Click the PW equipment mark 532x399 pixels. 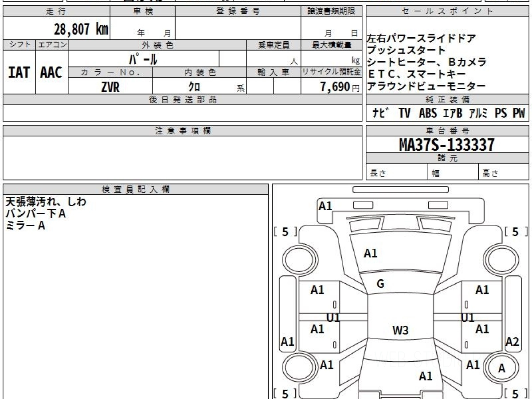[x=519, y=113]
